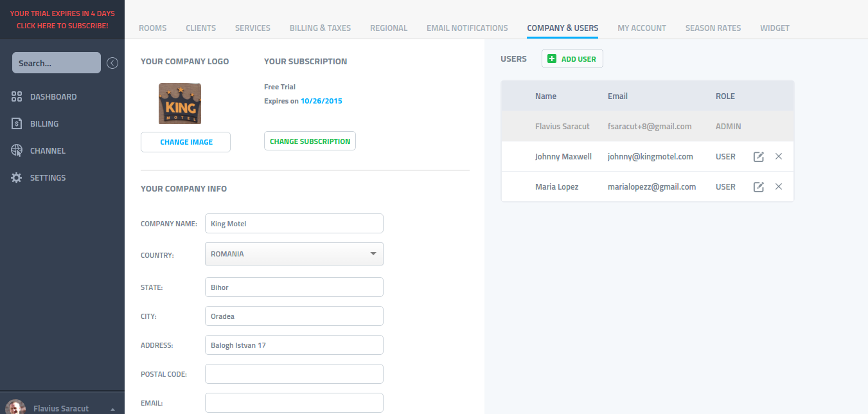This screenshot has height=414, width=868.
Task: Click the trial expiration subscribe banner
Action: (x=62, y=19)
